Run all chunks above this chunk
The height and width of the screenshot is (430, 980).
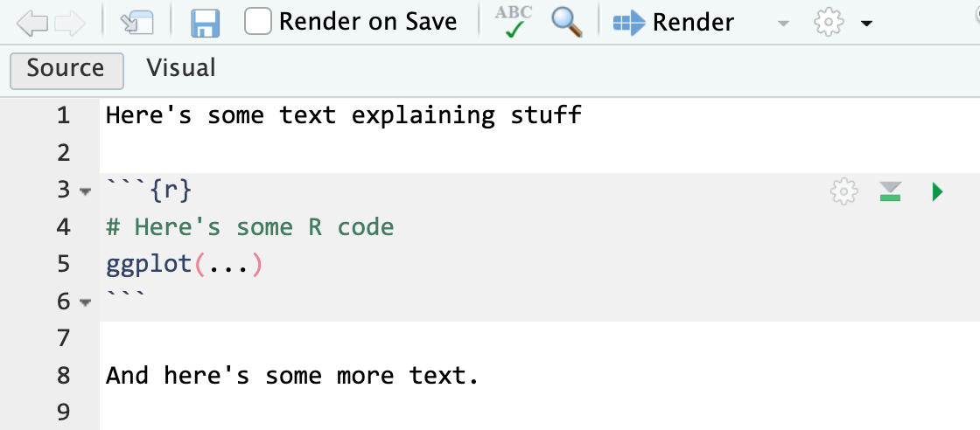[891, 191]
